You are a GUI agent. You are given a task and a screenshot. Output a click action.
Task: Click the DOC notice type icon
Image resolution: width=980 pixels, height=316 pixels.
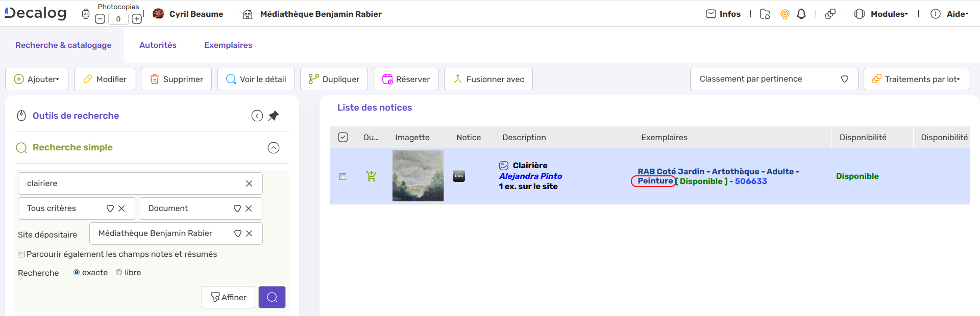point(459,176)
